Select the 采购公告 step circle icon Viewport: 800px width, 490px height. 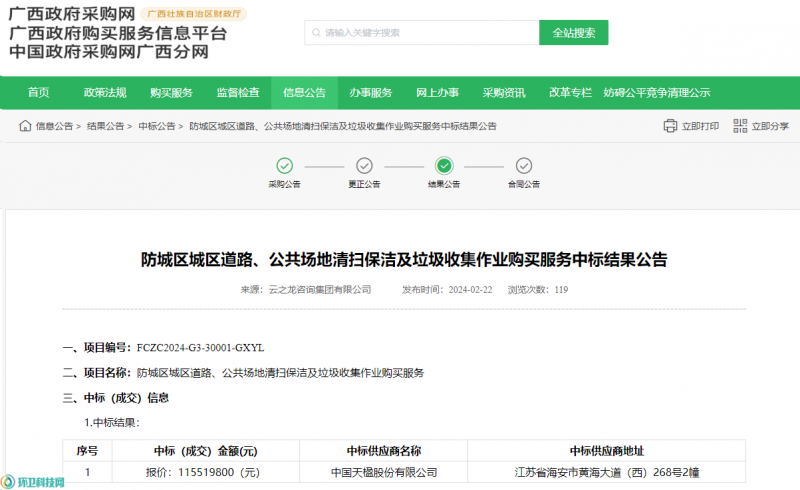(x=284, y=166)
